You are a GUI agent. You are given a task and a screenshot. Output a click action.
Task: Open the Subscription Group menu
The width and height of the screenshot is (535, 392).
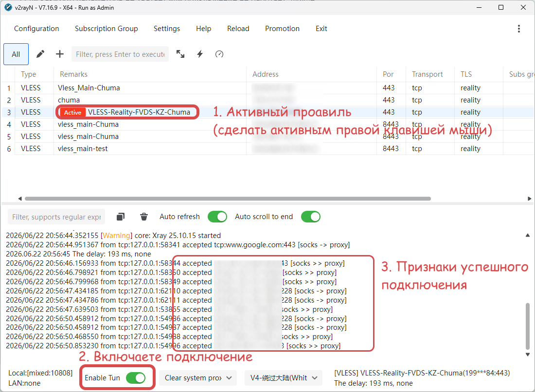107,29
